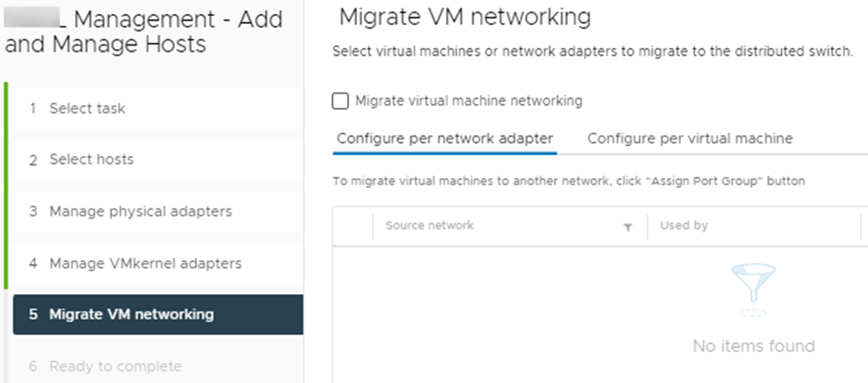Click the empty first column header cell

click(353, 226)
